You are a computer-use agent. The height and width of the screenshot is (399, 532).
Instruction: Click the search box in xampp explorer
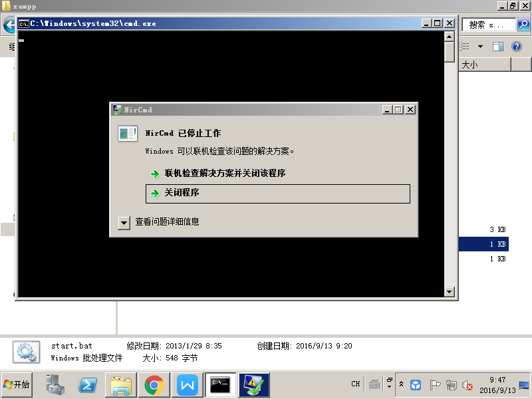489,25
